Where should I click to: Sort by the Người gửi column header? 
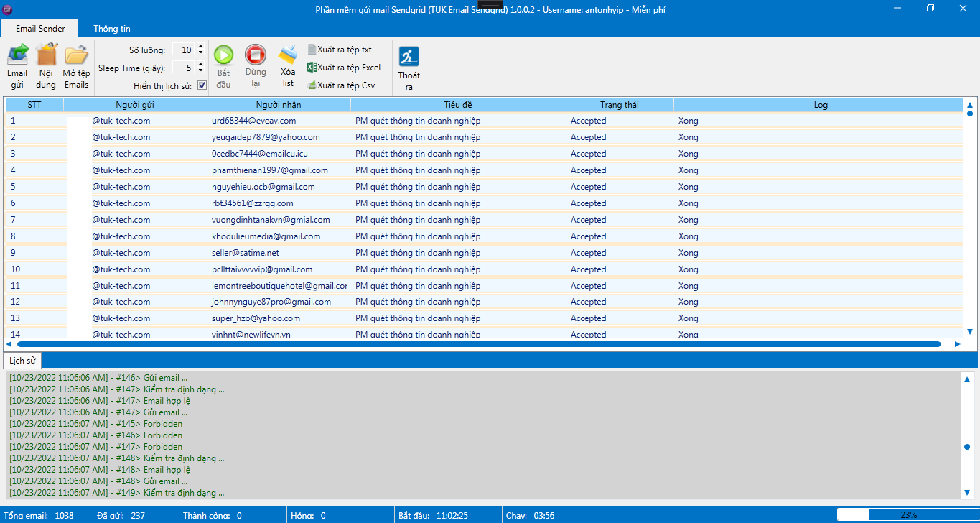pyautogui.click(x=135, y=105)
